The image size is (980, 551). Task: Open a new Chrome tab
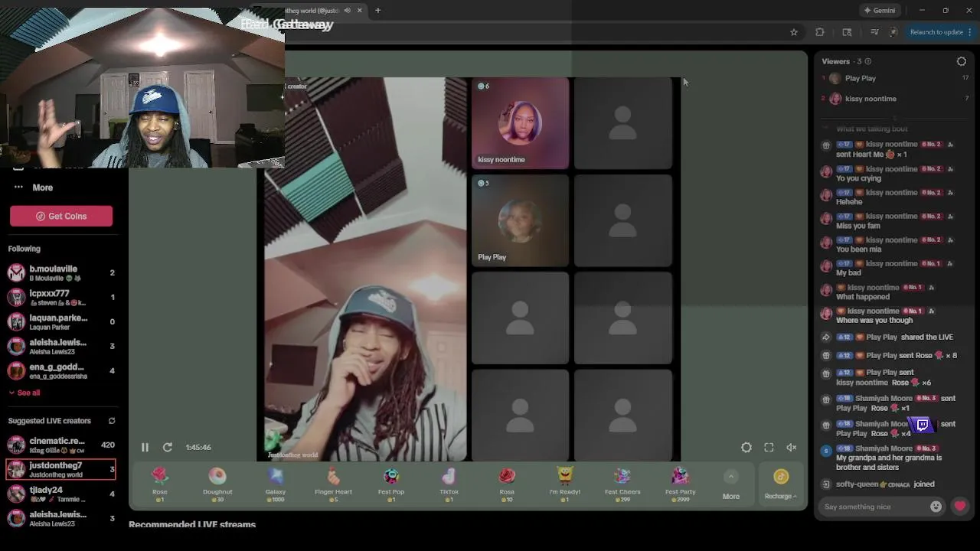pos(377,11)
